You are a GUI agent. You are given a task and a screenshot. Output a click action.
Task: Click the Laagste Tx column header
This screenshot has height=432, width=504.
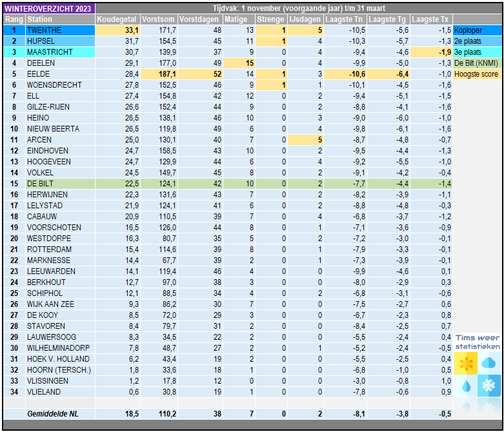coord(431,19)
